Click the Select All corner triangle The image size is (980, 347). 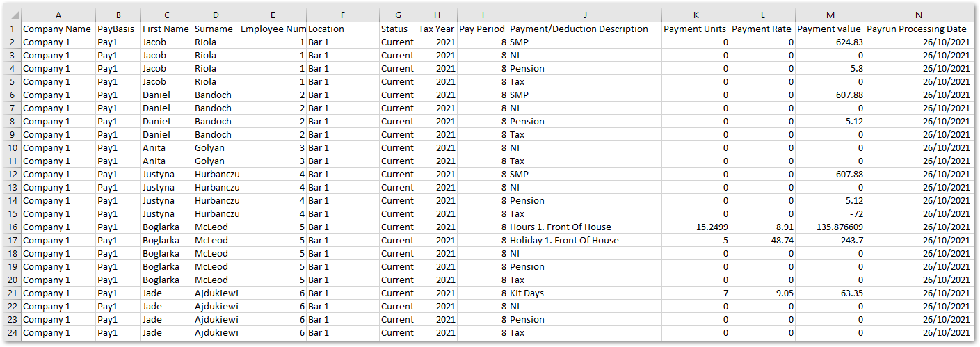pyautogui.click(x=12, y=15)
